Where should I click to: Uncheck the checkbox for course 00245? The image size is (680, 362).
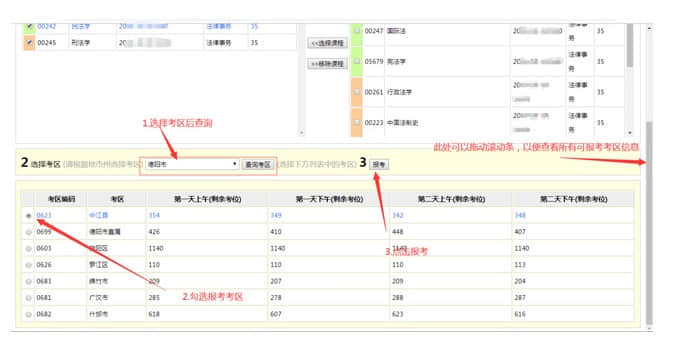29,42
